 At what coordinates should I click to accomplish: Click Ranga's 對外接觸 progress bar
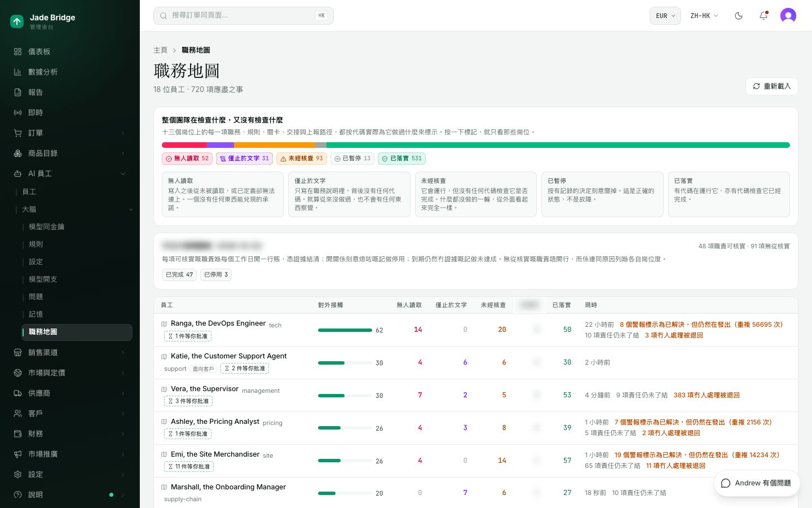[x=345, y=330]
